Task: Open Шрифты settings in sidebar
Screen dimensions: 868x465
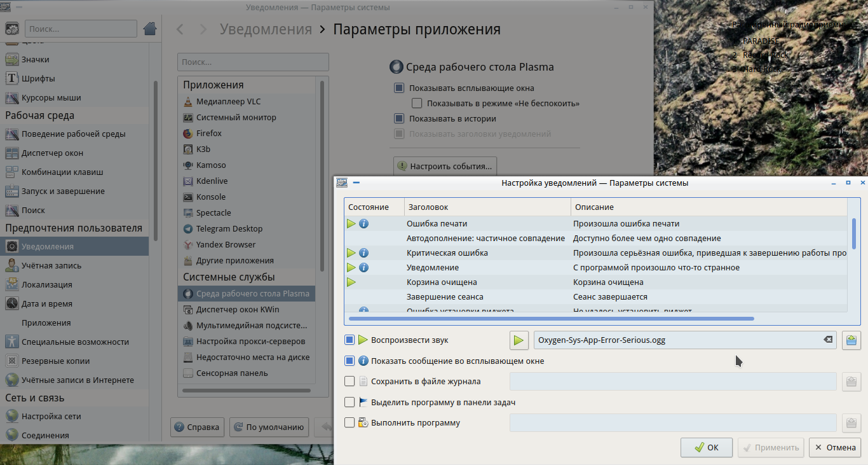Action: tap(38, 79)
